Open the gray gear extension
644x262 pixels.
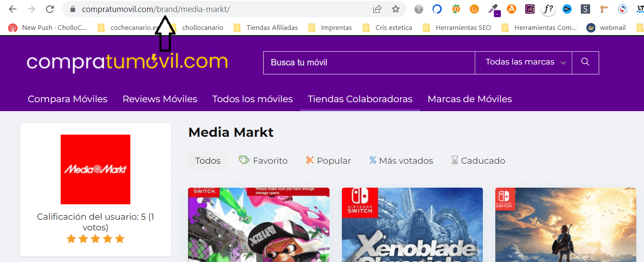pyautogui.click(x=419, y=9)
